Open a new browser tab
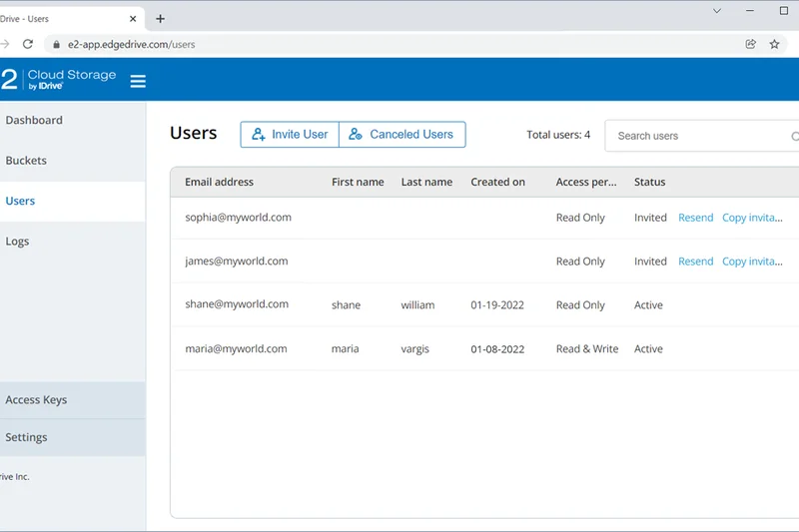Viewport: 799px width, 532px height. click(x=160, y=18)
